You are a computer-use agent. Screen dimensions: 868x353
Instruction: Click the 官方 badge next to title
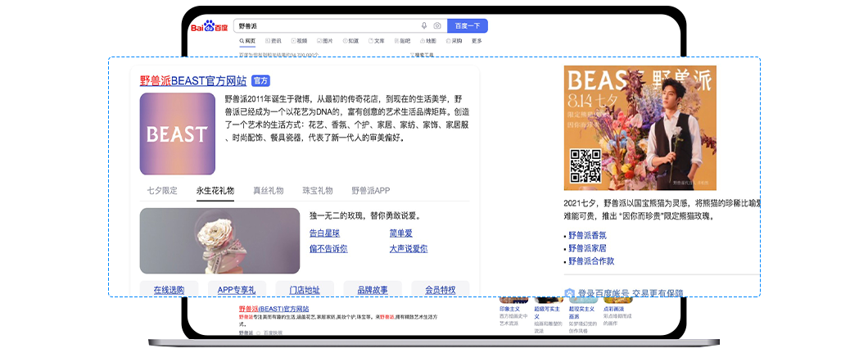(260, 81)
